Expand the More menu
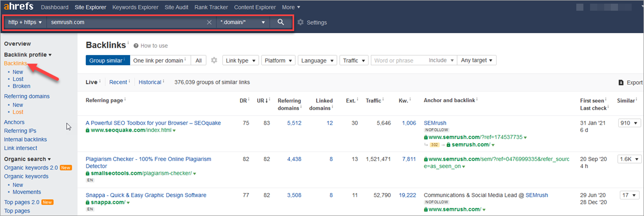This screenshot has width=644, height=216. pyautogui.click(x=291, y=7)
